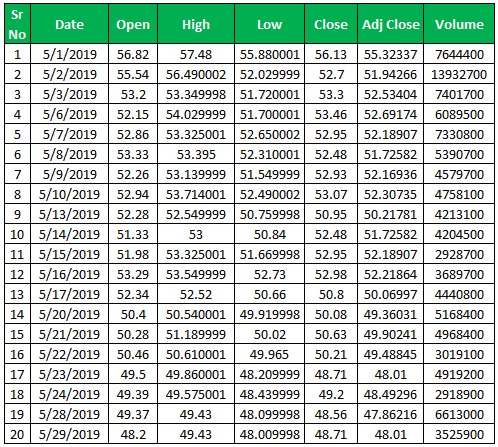498x447 pixels.
Task: Select the date cell 5/8/2019
Action: (69, 154)
